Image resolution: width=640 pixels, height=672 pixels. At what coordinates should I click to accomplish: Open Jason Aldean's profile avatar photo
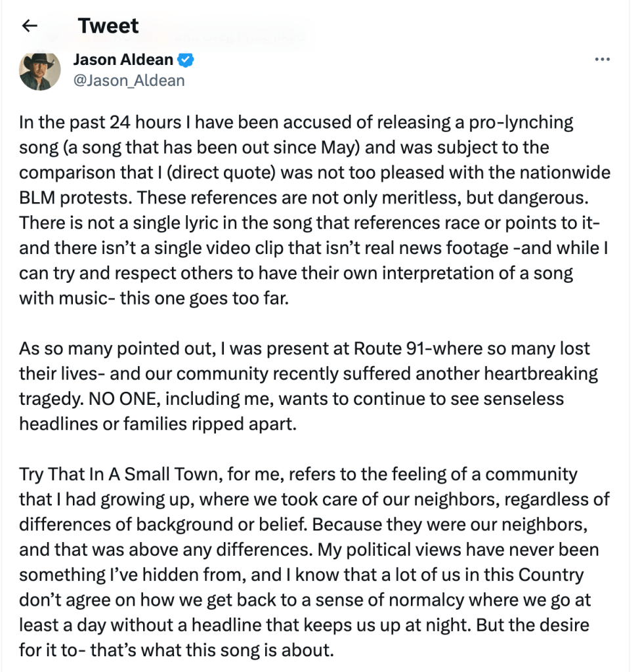tap(40, 70)
